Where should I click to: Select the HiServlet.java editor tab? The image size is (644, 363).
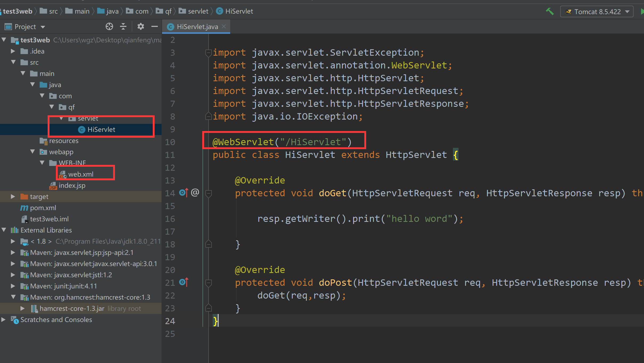coord(196,27)
